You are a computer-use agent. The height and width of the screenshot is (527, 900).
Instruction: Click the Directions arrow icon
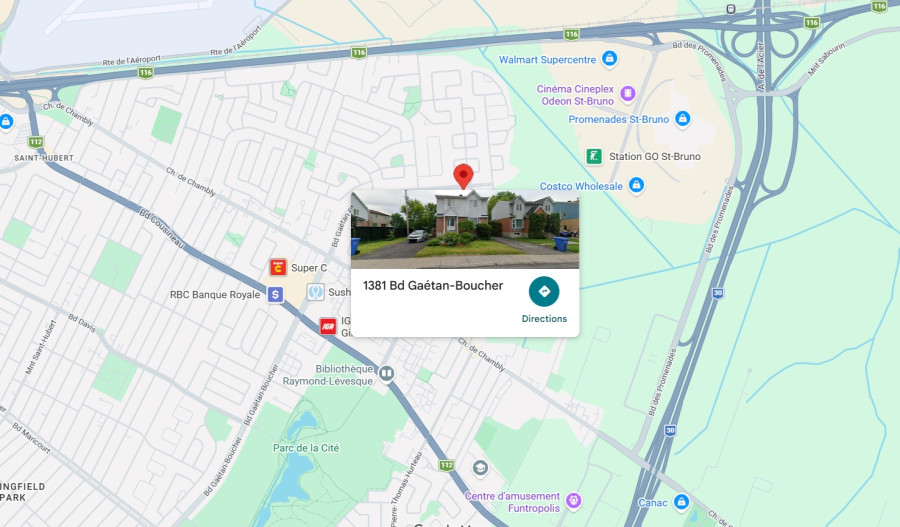544,292
